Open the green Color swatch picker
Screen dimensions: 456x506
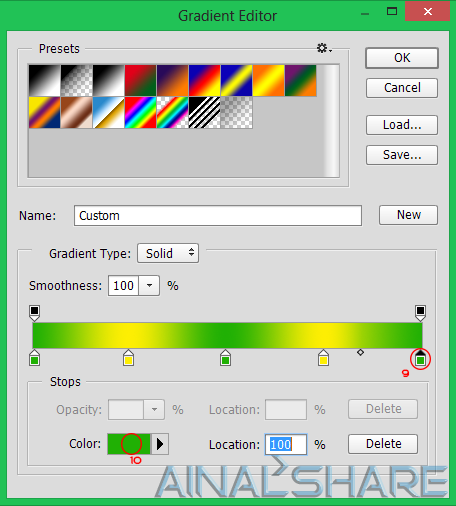129,444
